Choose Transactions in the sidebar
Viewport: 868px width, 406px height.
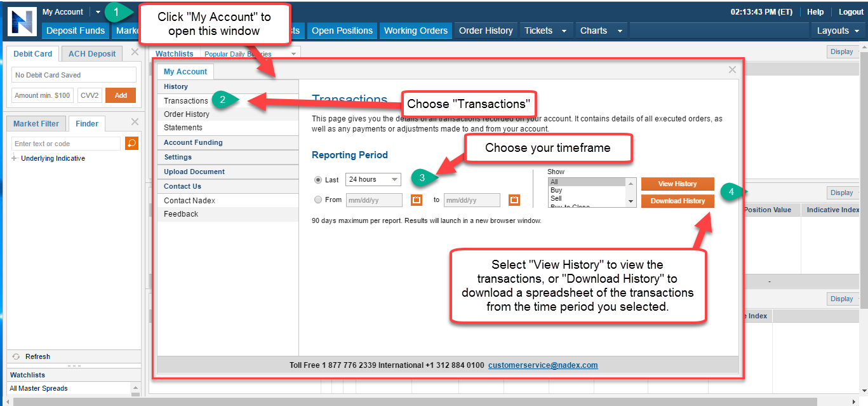click(x=186, y=100)
